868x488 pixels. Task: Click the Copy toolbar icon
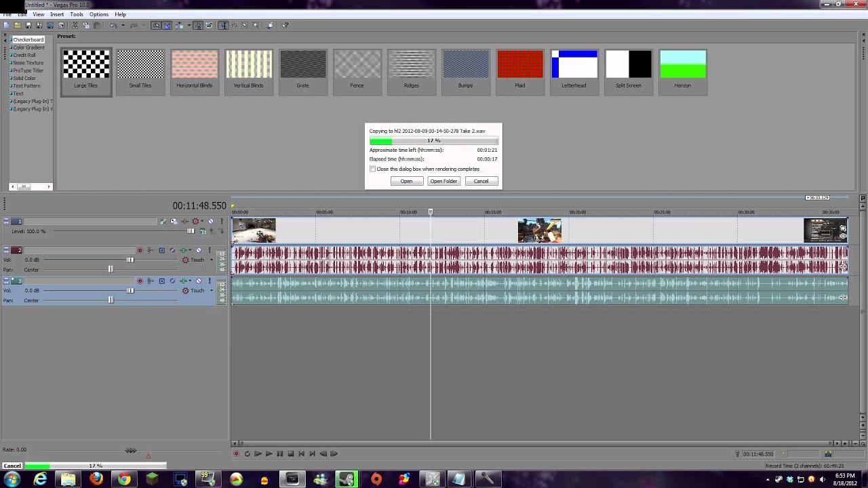[85, 26]
